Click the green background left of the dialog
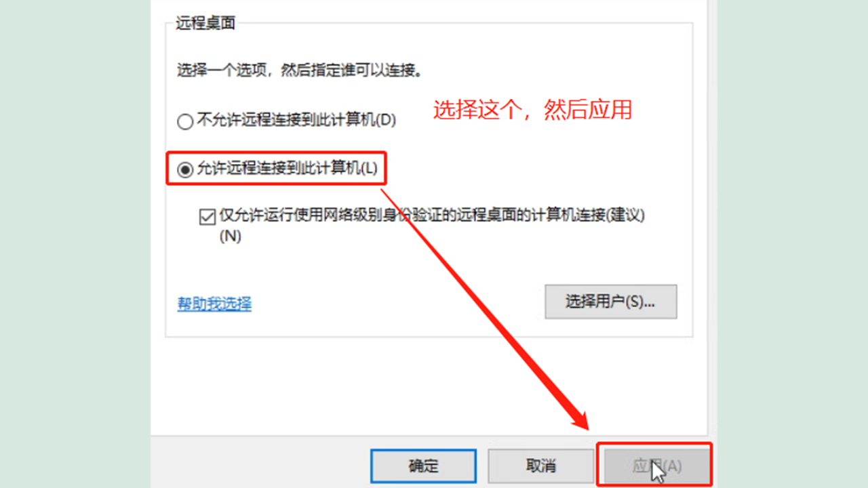Screen dimensions: 868x488 coord(75,244)
